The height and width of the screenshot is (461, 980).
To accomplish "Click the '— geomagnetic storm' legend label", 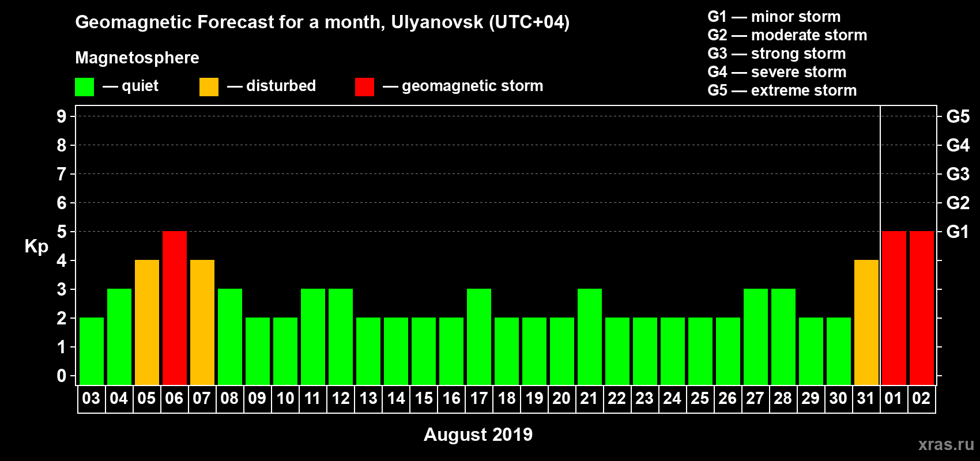I will [x=463, y=86].
